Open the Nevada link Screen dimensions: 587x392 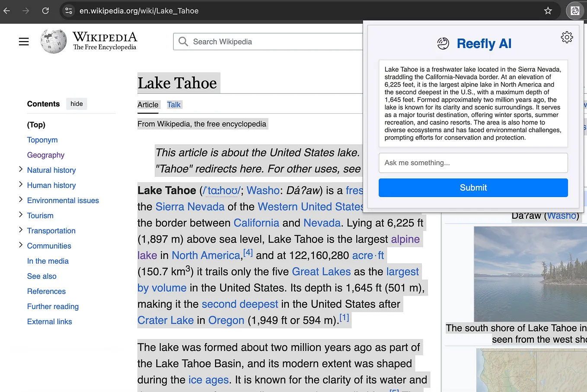322,223
